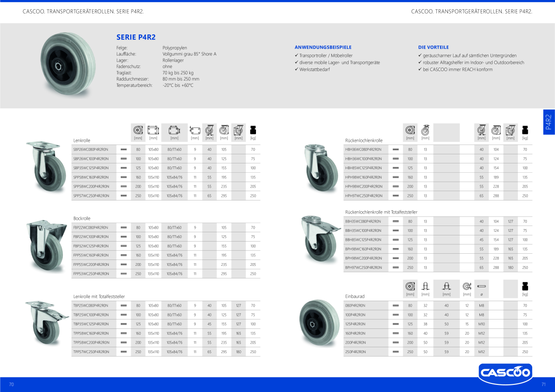Click article number 250P4R2R0N
Image resolution: width=555 pixels, height=392 pixels.
(x=355, y=352)
